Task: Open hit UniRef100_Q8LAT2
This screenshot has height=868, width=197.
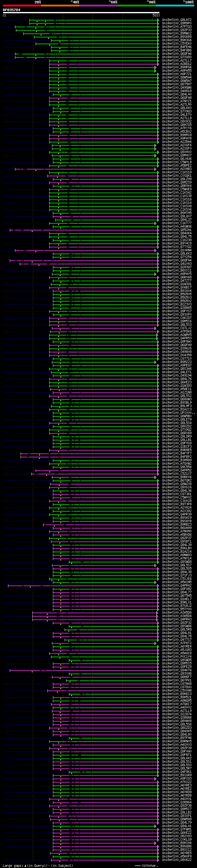Action: coord(177,20)
